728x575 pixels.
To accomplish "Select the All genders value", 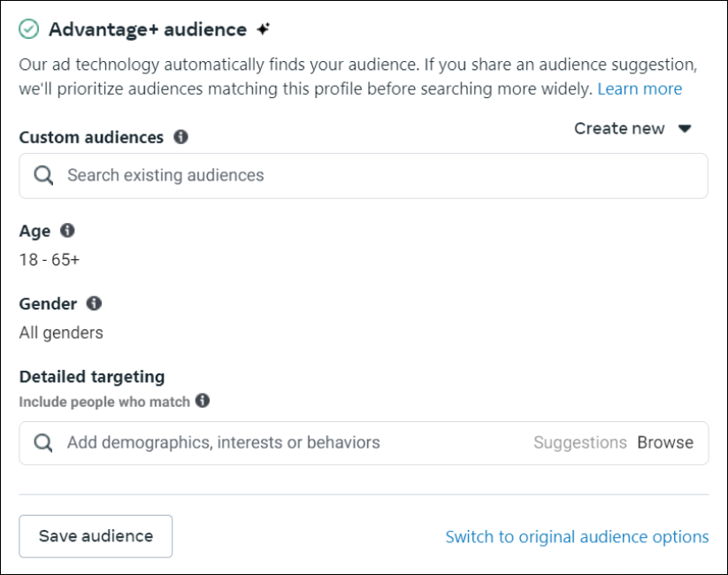I will (61, 333).
